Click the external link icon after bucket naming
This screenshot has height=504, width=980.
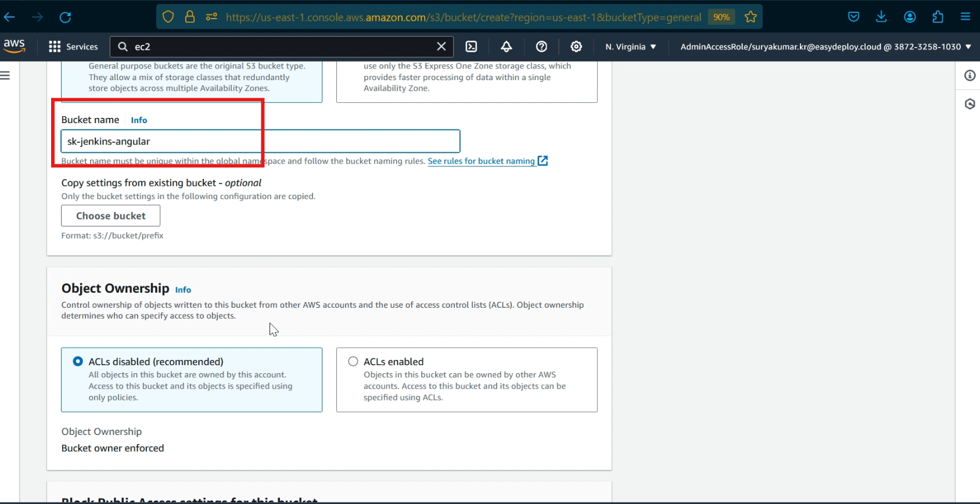543,161
